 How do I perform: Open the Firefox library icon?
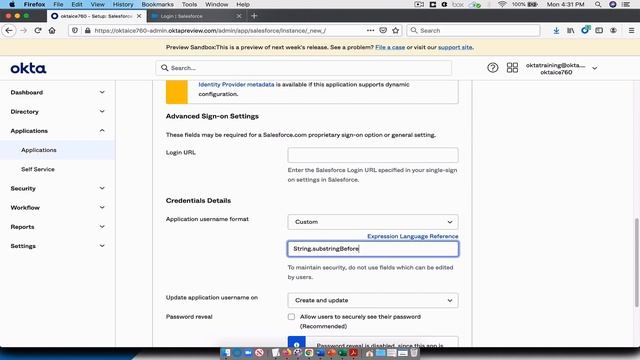571,31
